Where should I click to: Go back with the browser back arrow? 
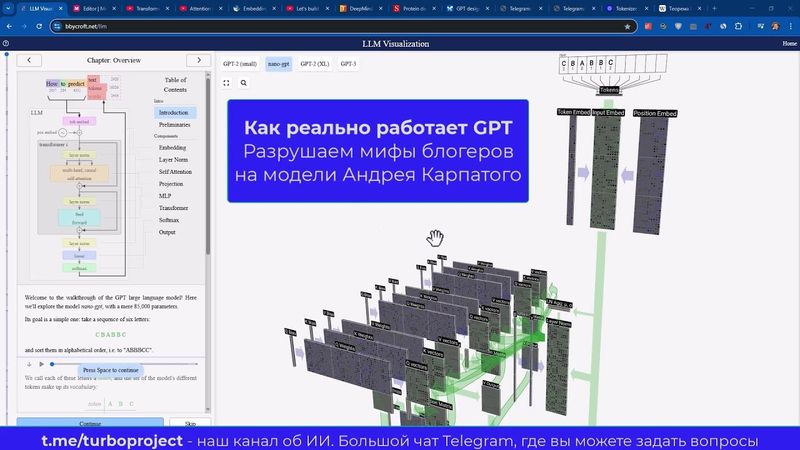[x=9, y=26]
